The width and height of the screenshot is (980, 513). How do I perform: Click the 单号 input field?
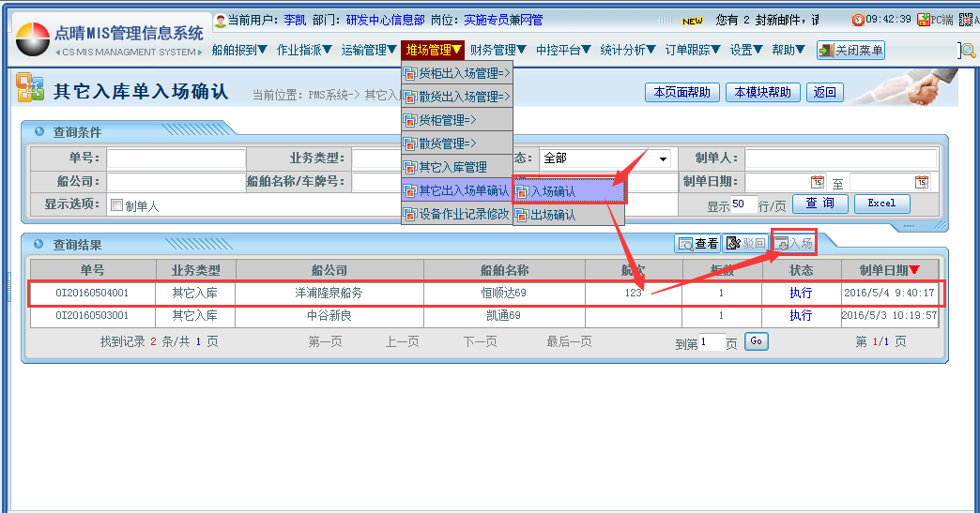(x=176, y=158)
